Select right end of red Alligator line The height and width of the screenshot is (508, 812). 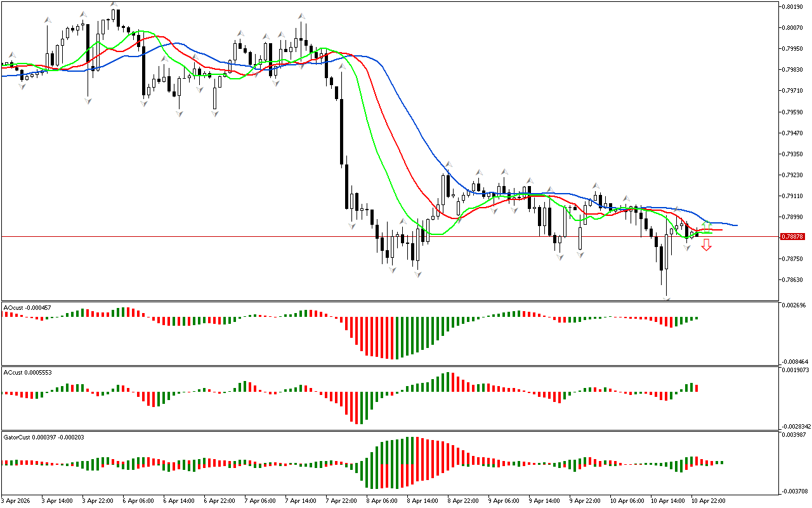(721, 230)
